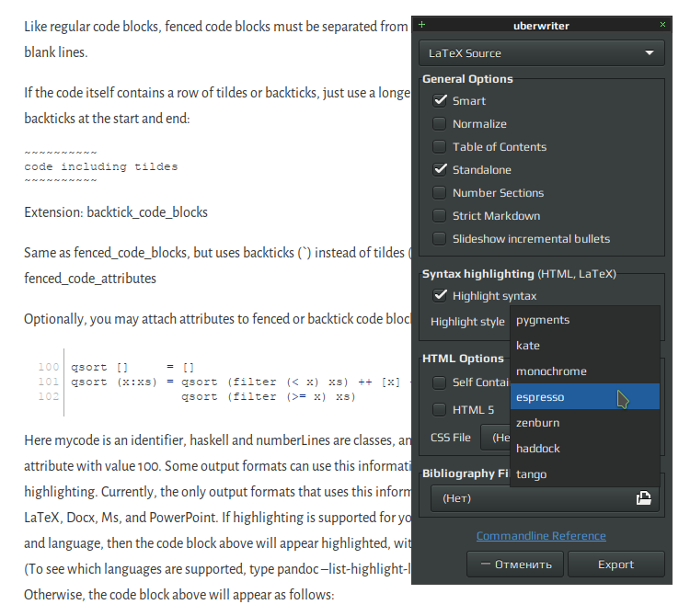The image size is (690, 616).
Task: Click the Bibliography file chooser field (Нет)
Action: 545,498
